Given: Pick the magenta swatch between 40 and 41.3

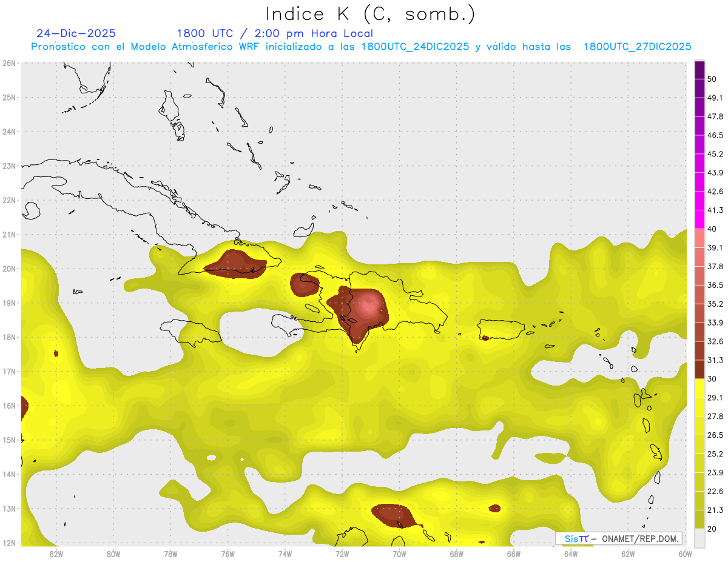Looking at the screenshot, I should point(699,219).
